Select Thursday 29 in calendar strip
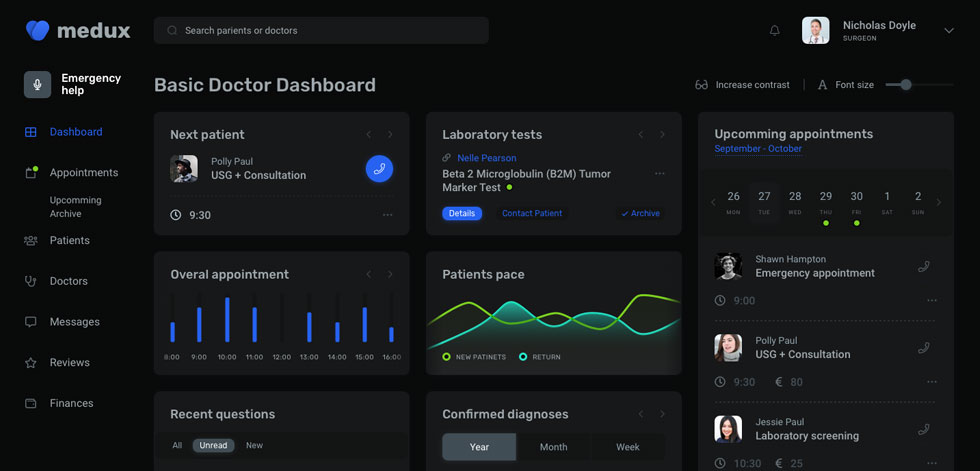This screenshot has width=980, height=471. click(826, 204)
